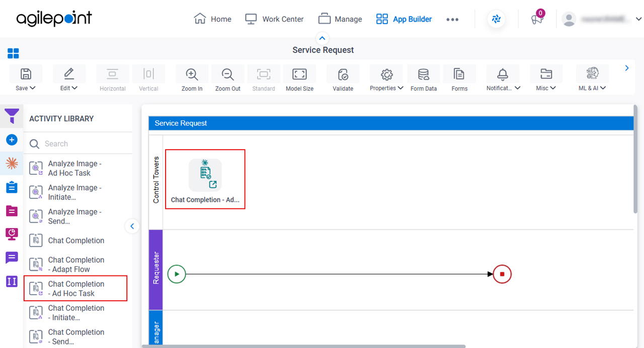Expand the Notifications dropdown arrow
This screenshot has width=644, height=348.
(518, 88)
